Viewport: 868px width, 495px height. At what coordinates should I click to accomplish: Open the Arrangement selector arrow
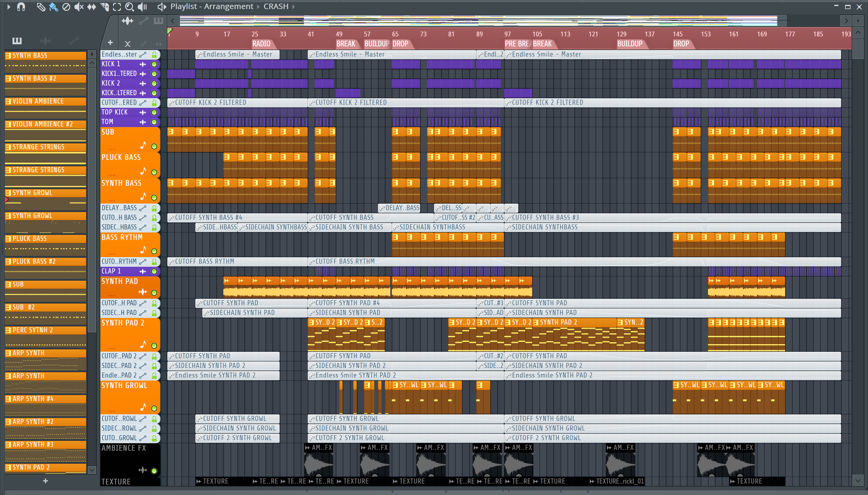click(258, 7)
